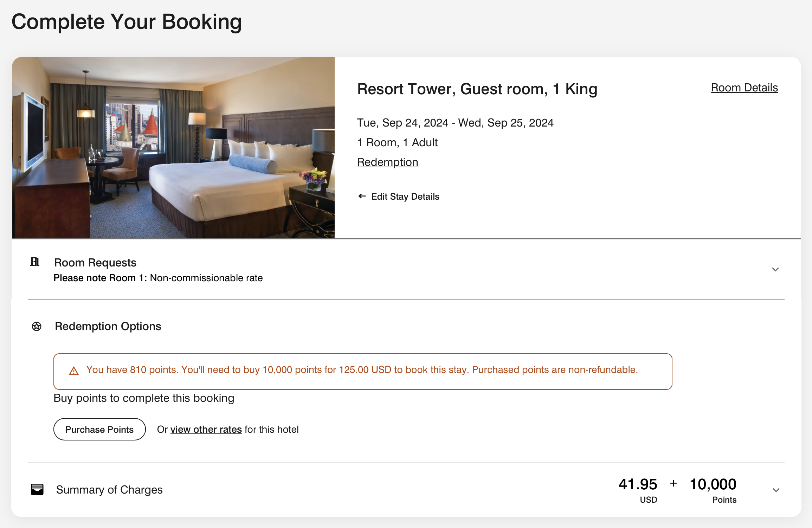Select Edit Stay Details
812x528 pixels.
[405, 197]
